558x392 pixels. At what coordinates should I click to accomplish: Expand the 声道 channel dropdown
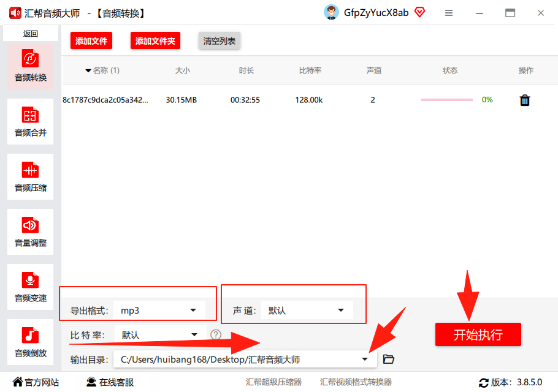307,311
